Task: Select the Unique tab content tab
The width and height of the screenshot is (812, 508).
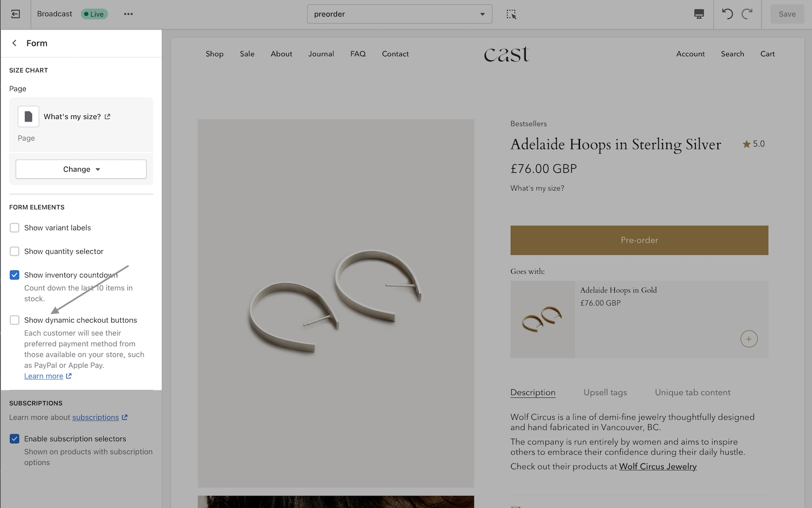Action: click(x=692, y=393)
